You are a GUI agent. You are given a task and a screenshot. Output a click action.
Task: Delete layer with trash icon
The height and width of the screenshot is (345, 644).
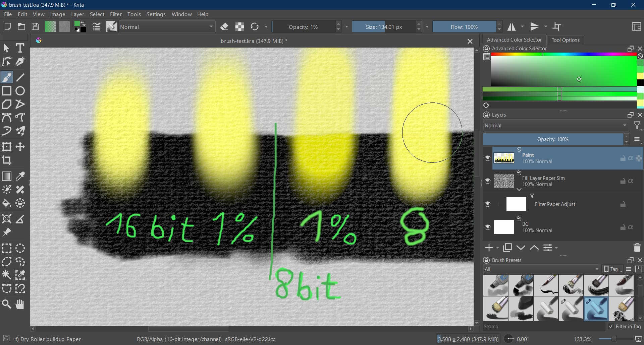click(x=637, y=248)
